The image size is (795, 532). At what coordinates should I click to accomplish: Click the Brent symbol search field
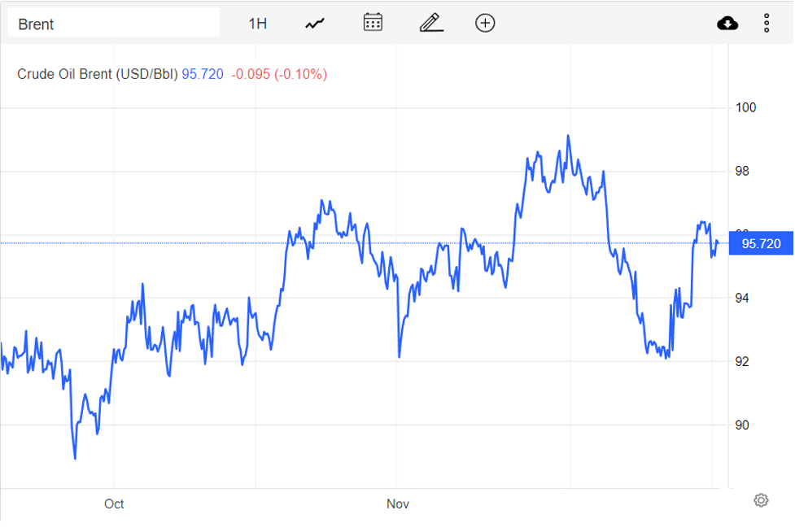pyautogui.click(x=113, y=24)
